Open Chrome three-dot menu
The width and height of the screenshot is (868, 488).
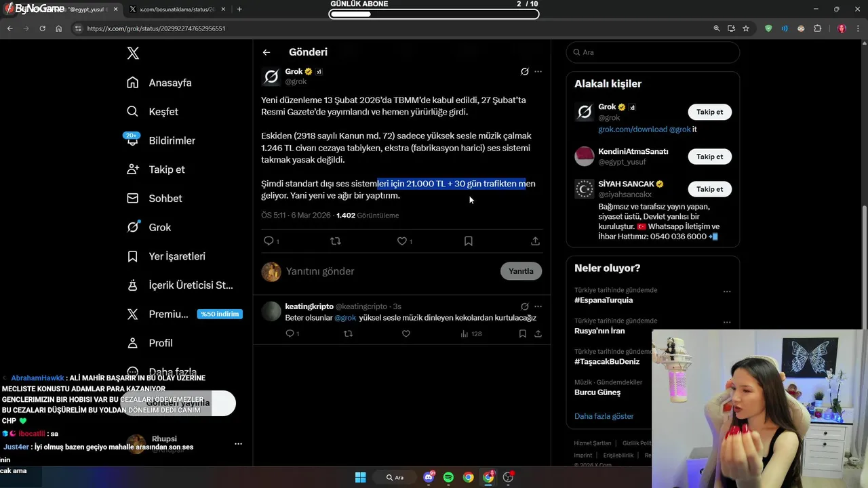click(x=859, y=28)
